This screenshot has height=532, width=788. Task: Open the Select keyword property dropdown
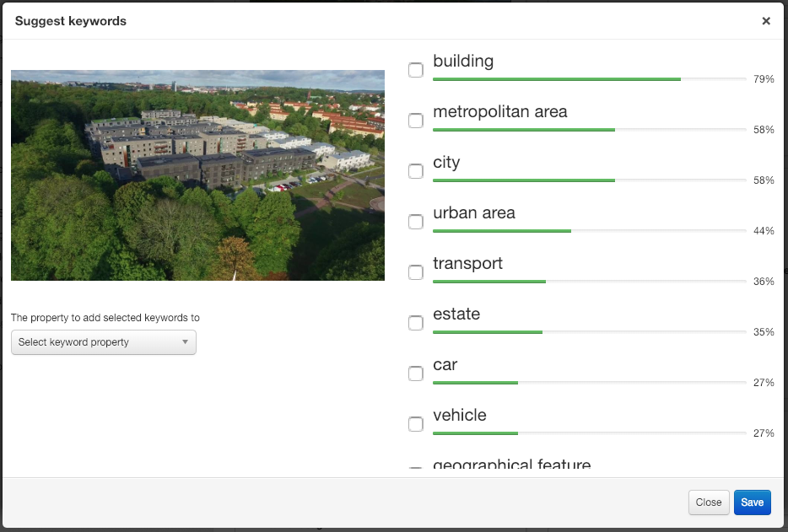104,342
